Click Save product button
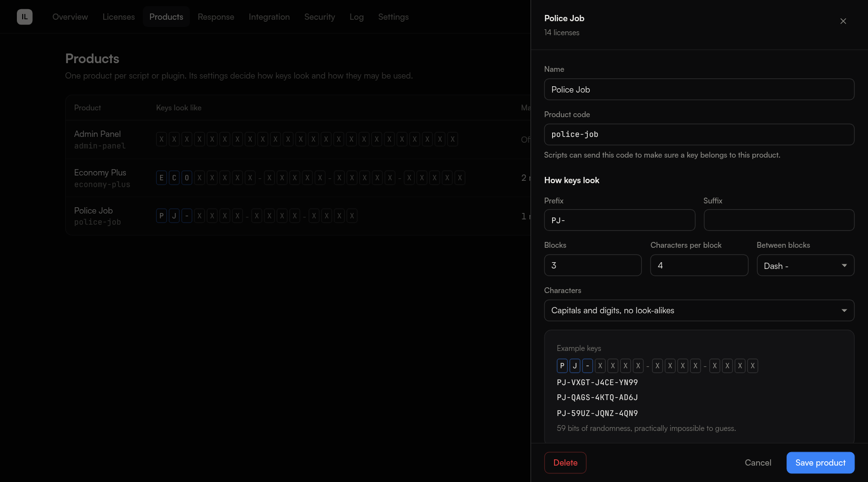 pos(820,463)
